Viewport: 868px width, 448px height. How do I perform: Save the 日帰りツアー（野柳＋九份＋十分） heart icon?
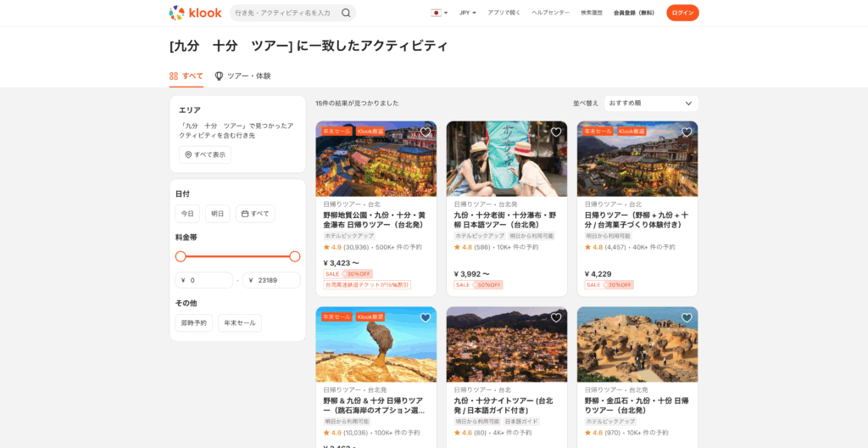[687, 132]
